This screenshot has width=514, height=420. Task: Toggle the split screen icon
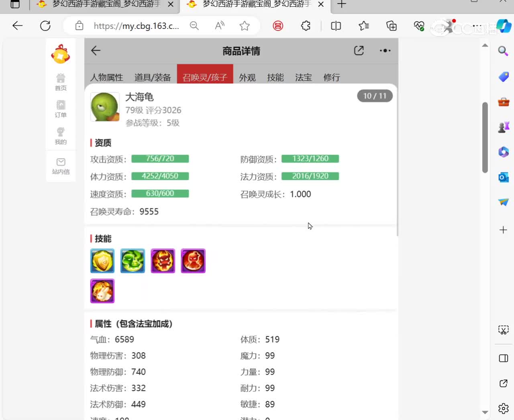pyautogui.click(x=336, y=26)
